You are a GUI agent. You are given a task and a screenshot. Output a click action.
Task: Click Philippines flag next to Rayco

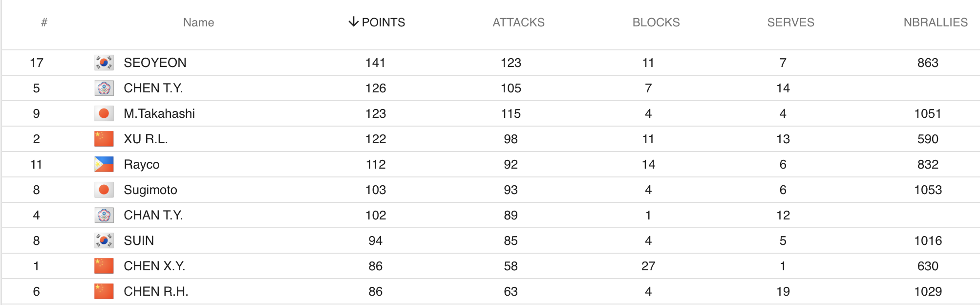(x=104, y=164)
